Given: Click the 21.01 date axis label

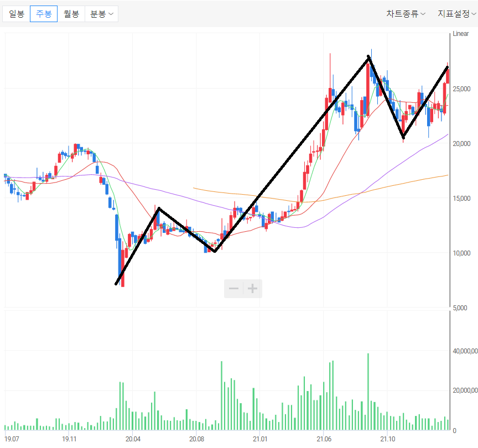Looking at the screenshot, I should tap(260, 439).
